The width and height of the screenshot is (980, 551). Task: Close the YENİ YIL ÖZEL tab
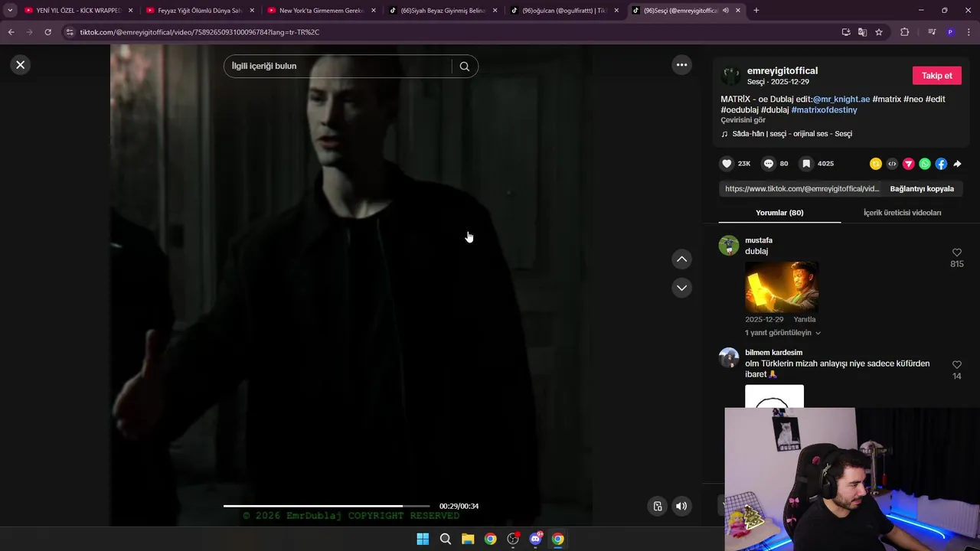(130, 11)
